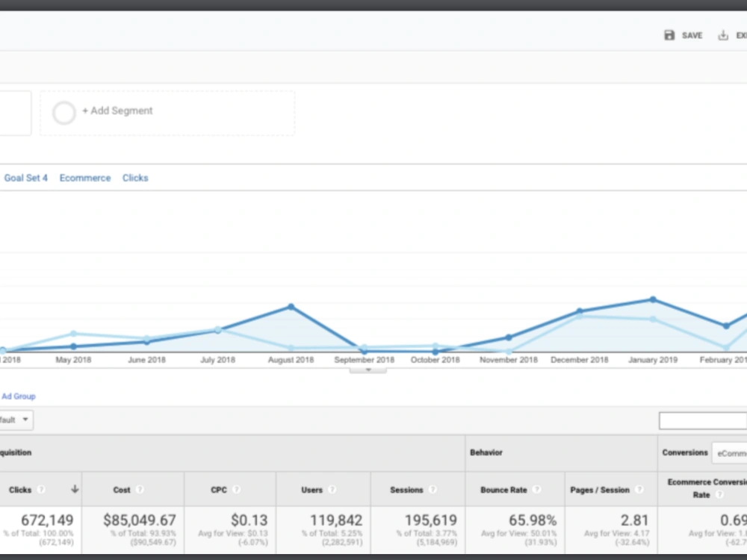Image resolution: width=747 pixels, height=560 pixels.
Task: Open help icon beside Sessions header
Action: pos(433,490)
